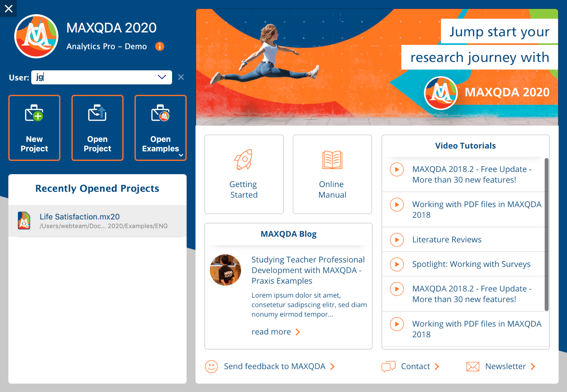
Task: Click the read more chevron arrow
Action: pos(298,332)
